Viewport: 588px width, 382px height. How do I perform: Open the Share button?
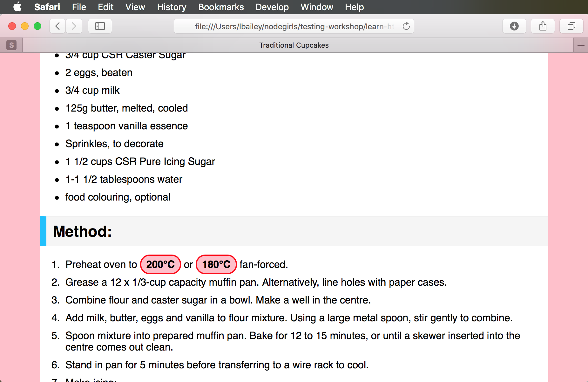tap(543, 26)
